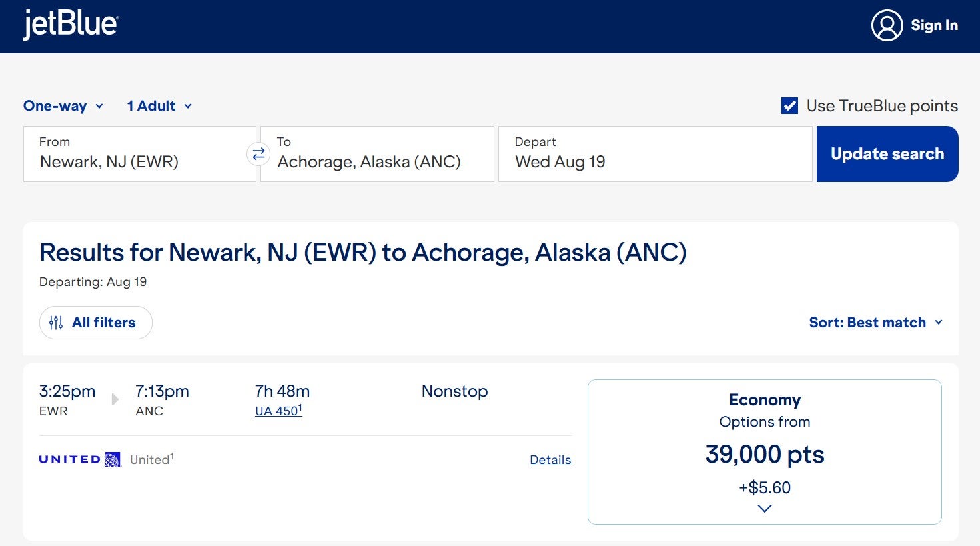Click the flight direction arrow icon
Screen dimensions: 980x546
click(x=115, y=399)
